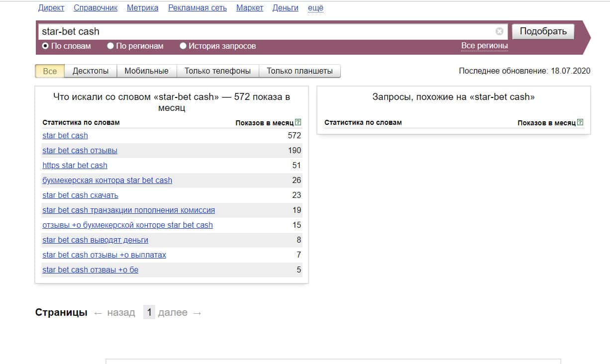Click the help icon in left table header

(x=298, y=122)
